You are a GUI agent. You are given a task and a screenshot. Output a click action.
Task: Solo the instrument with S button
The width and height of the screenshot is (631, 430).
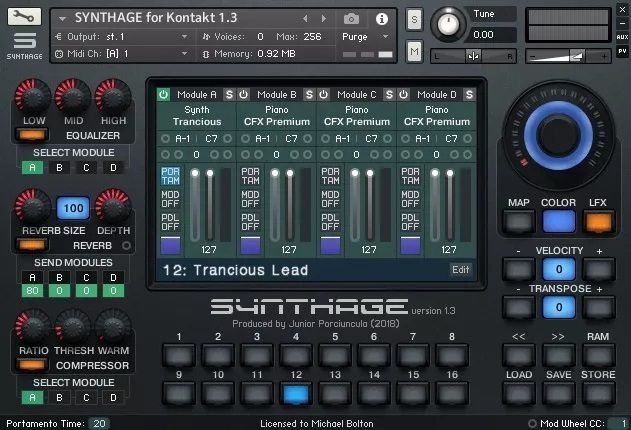click(414, 19)
